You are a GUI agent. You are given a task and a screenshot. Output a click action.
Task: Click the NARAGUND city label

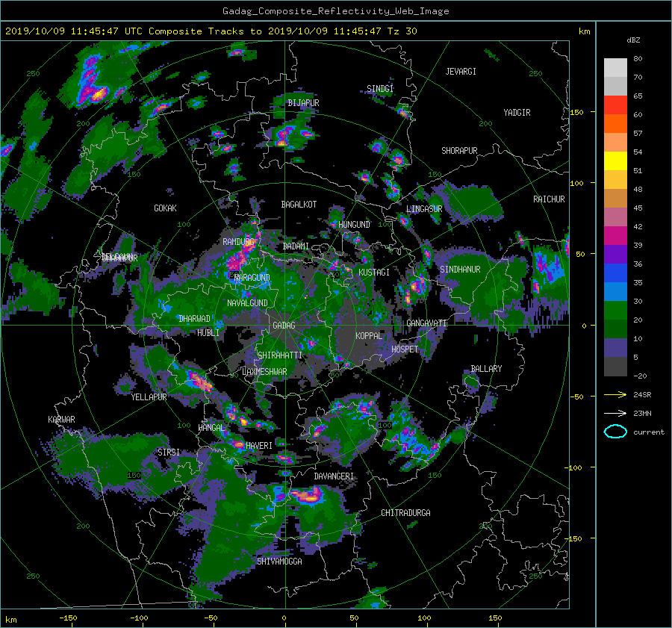click(x=252, y=278)
